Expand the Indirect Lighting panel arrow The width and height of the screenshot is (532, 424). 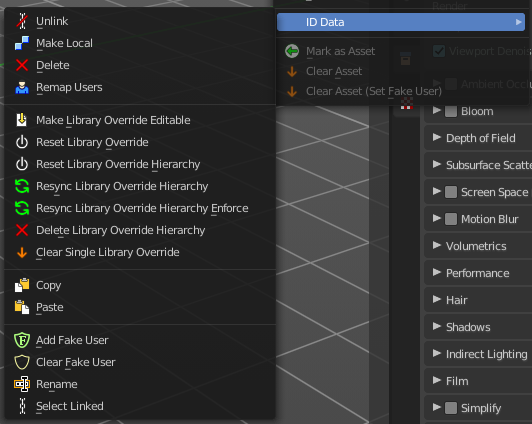coord(437,353)
